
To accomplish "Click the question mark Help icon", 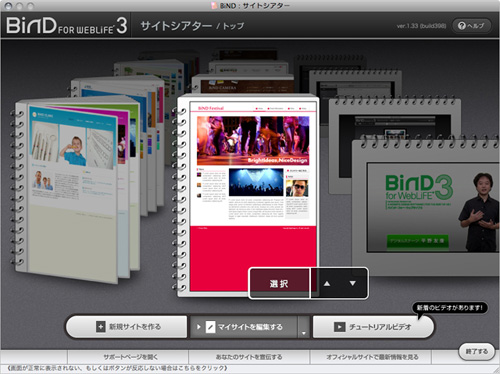I will pos(462,26).
